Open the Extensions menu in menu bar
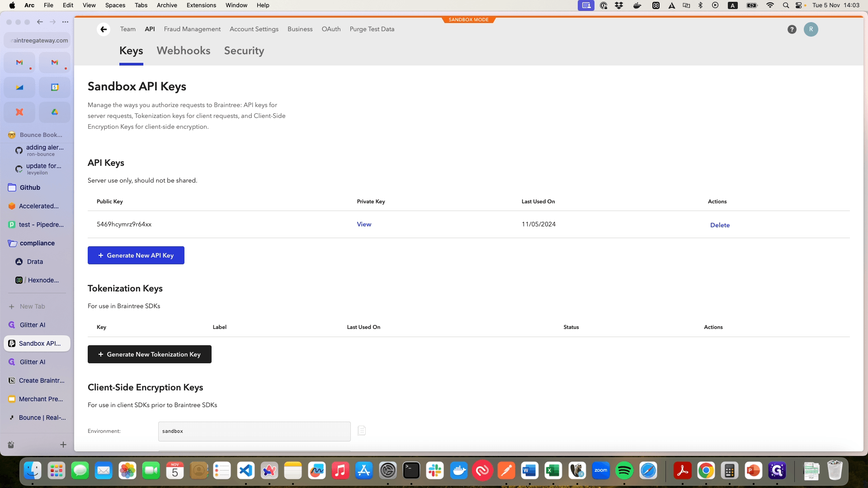 [x=201, y=5]
